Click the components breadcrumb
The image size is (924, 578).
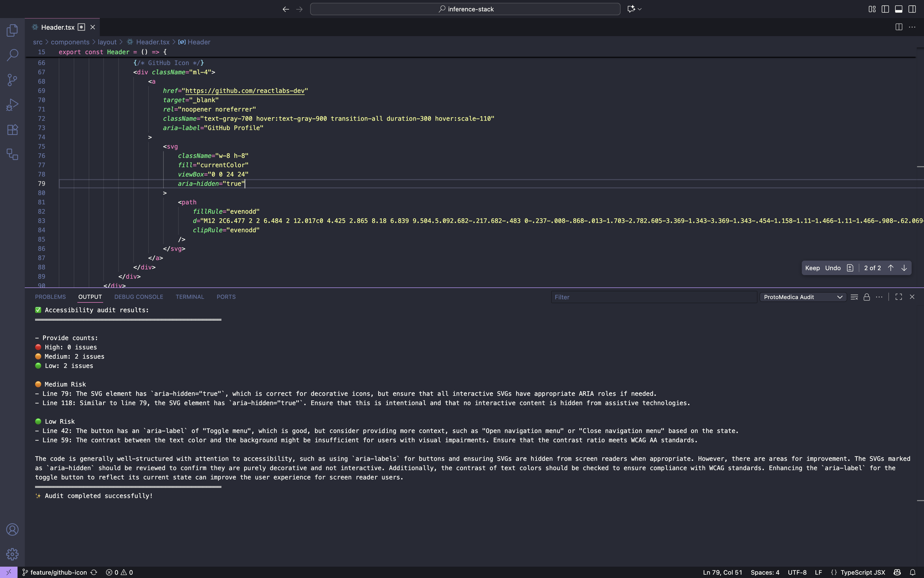tap(70, 42)
